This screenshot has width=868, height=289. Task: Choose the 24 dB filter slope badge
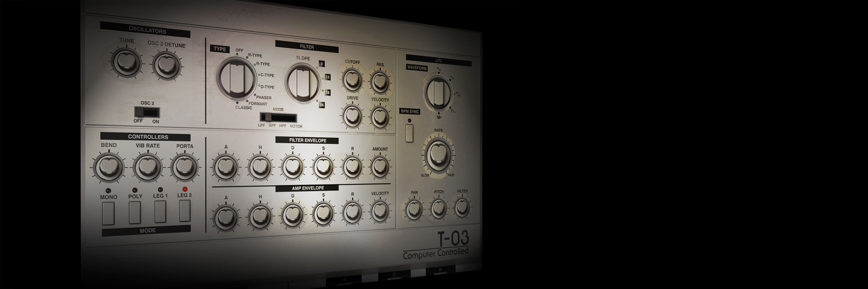(x=322, y=105)
